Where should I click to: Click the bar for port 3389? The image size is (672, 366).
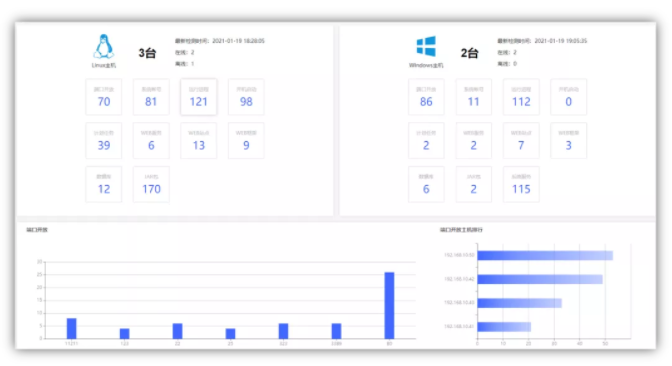click(x=336, y=331)
